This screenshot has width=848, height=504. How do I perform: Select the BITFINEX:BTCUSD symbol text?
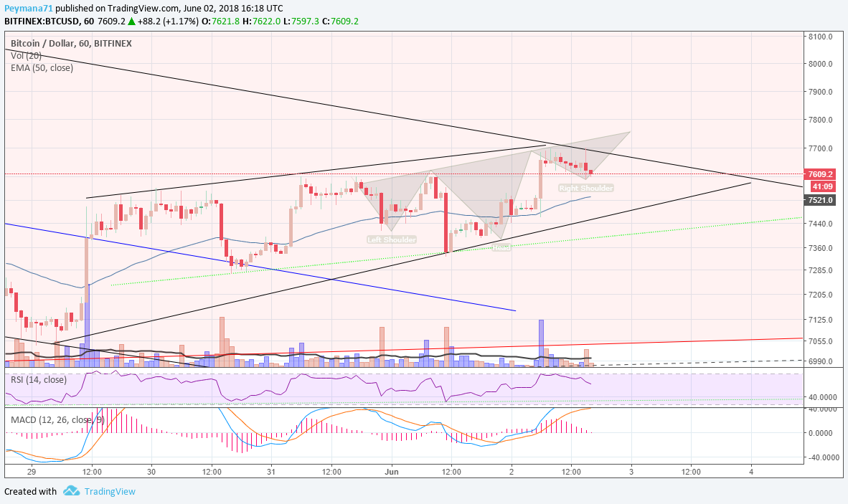point(42,22)
